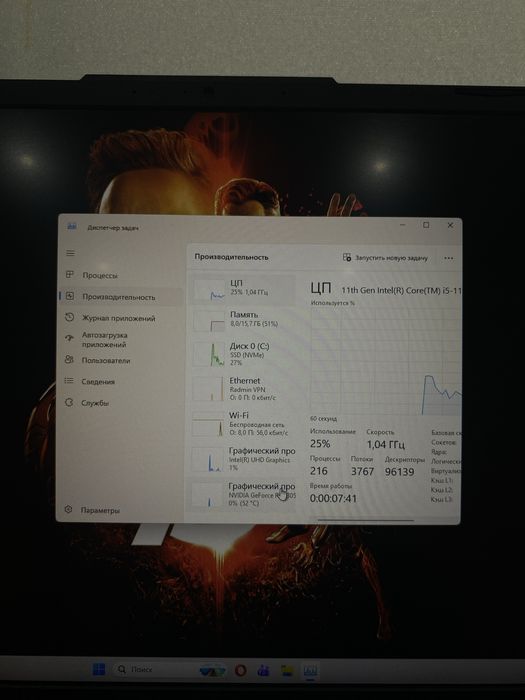
Task: Maximize the Task Manager window
Action: (x=426, y=225)
